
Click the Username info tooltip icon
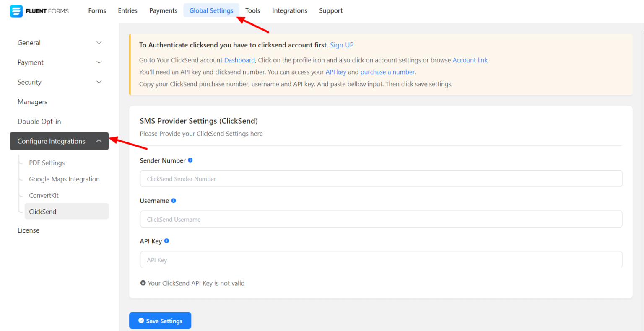click(x=174, y=201)
